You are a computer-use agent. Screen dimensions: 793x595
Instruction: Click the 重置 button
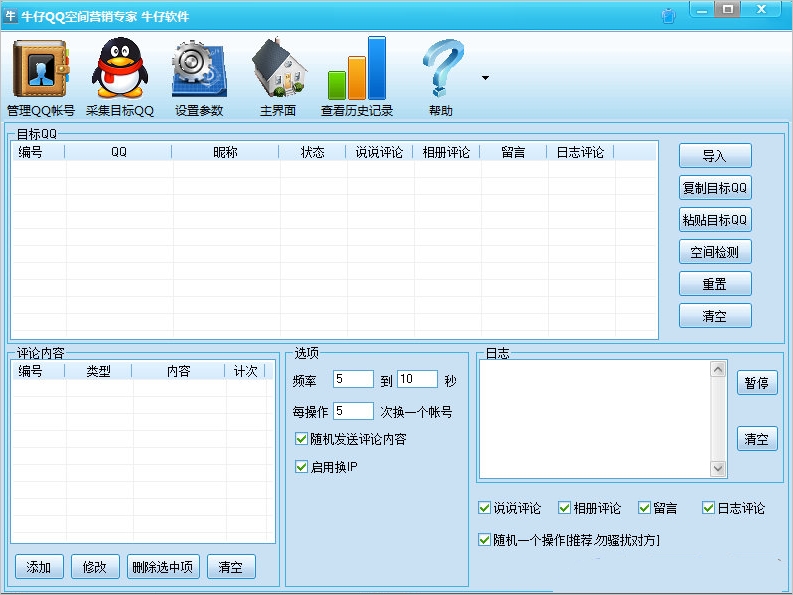pyautogui.click(x=715, y=284)
